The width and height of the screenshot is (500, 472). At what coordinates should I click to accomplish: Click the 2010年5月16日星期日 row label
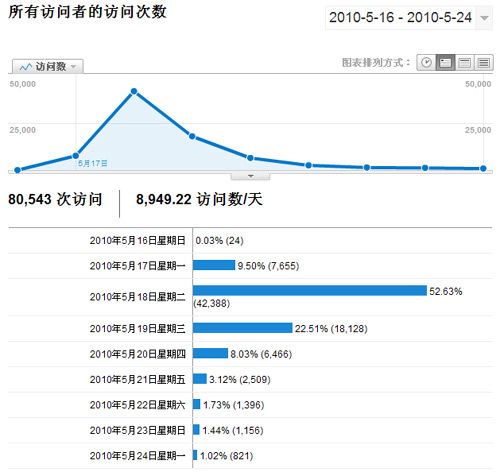tap(137, 241)
